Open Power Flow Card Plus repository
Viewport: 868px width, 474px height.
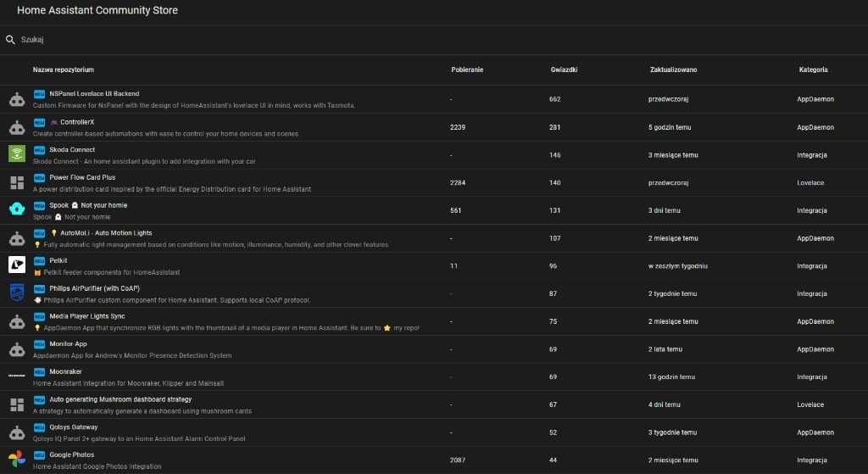tap(82, 178)
